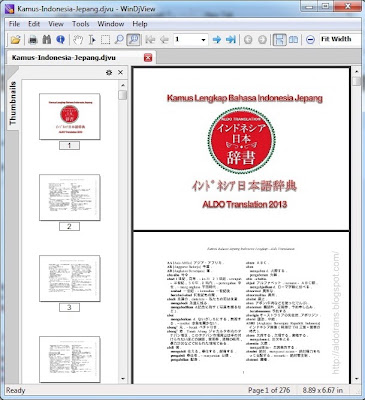Toggle the highlighted magnifier rectangle tool
The height and width of the screenshot is (400, 365).
tap(133, 40)
